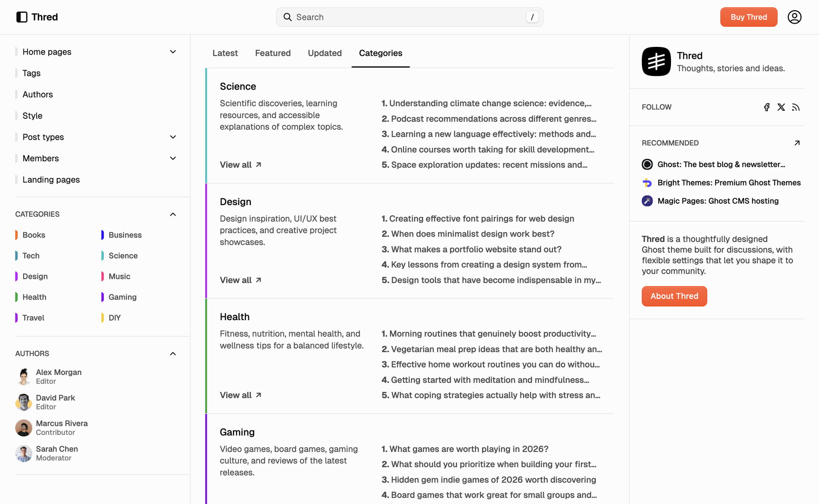Image resolution: width=819 pixels, height=504 pixels.
Task: Expand the Post types section
Action: 173,137
